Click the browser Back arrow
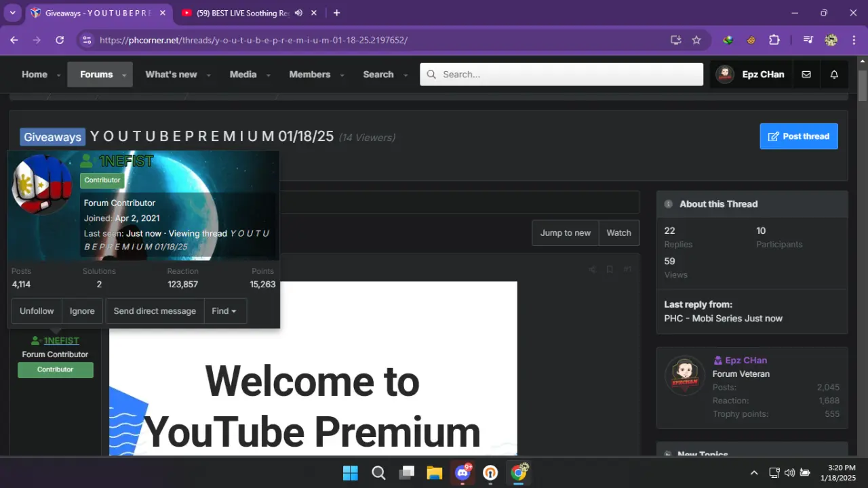The image size is (868, 488). coord(14,40)
